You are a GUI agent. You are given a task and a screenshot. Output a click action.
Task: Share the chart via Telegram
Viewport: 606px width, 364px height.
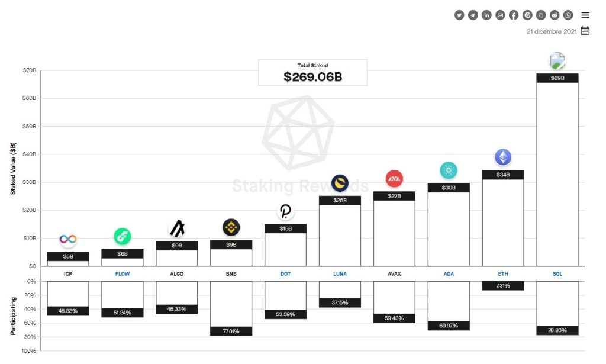point(473,15)
